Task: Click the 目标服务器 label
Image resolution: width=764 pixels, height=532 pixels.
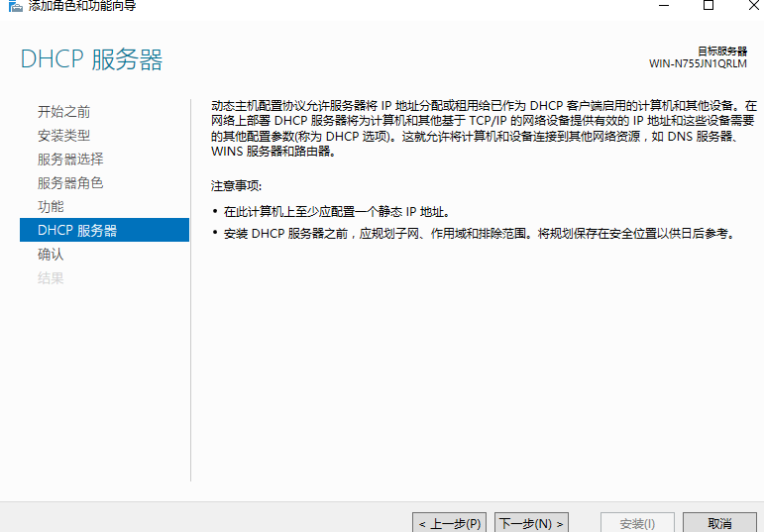Action: tap(722, 52)
